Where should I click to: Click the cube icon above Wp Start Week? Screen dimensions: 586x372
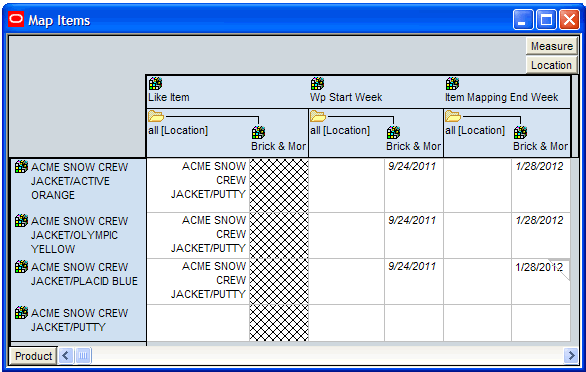click(x=317, y=83)
